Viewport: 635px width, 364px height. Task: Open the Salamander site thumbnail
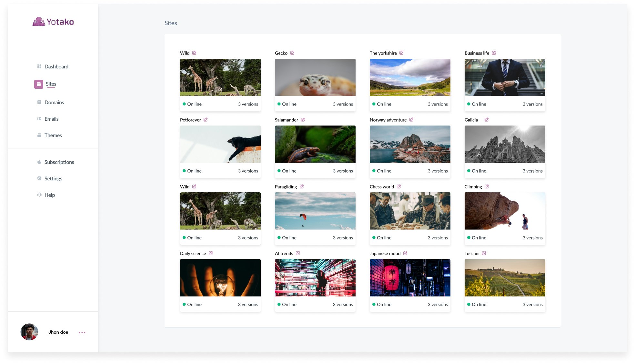click(x=315, y=144)
